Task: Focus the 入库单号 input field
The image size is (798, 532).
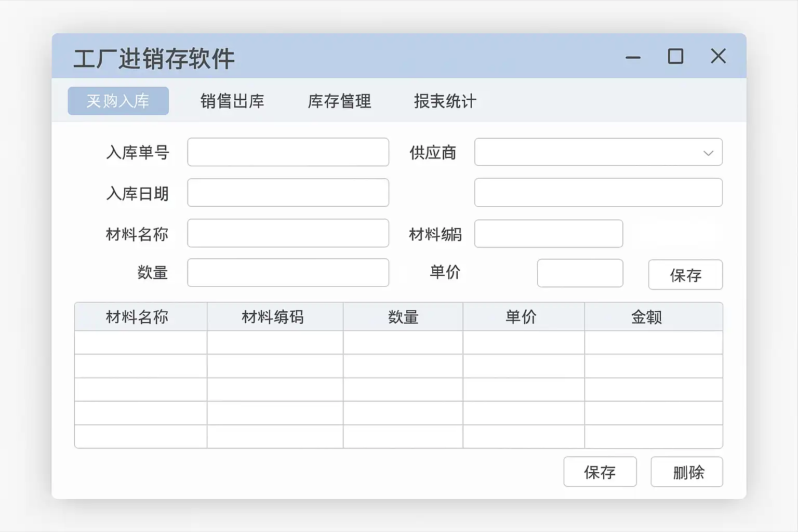Action: pos(288,152)
